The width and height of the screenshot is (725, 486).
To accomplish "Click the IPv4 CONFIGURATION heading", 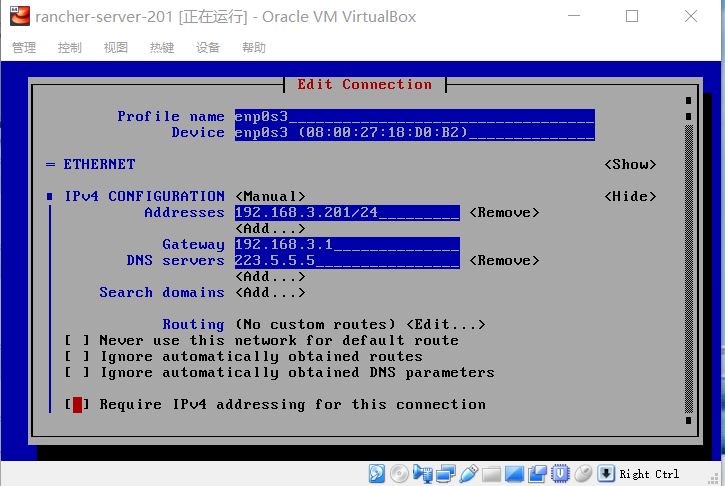I will [144, 197].
